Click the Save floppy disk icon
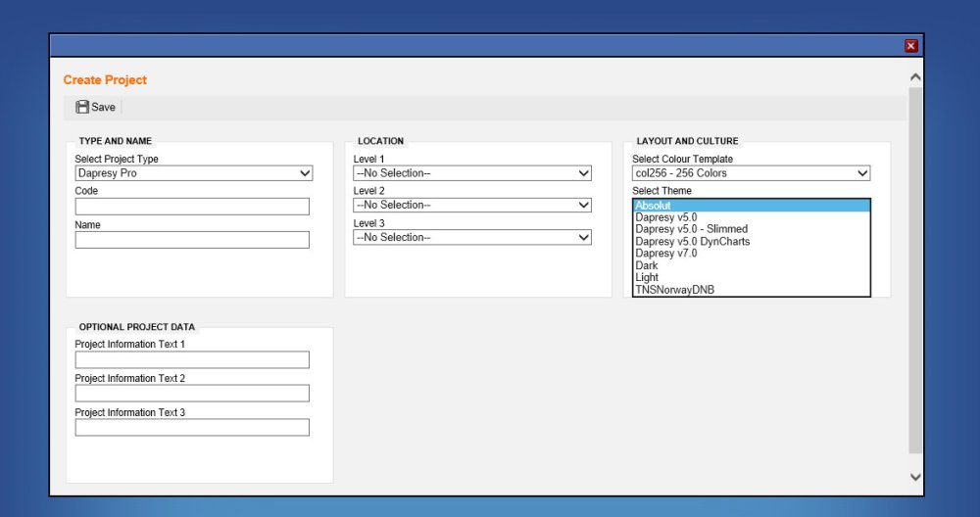 point(82,107)
